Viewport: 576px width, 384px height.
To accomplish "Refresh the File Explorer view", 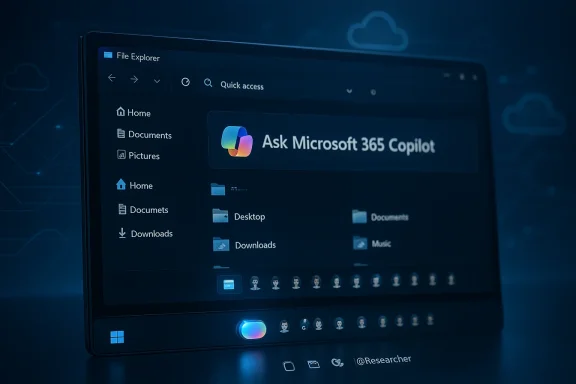I will point(186,82).
